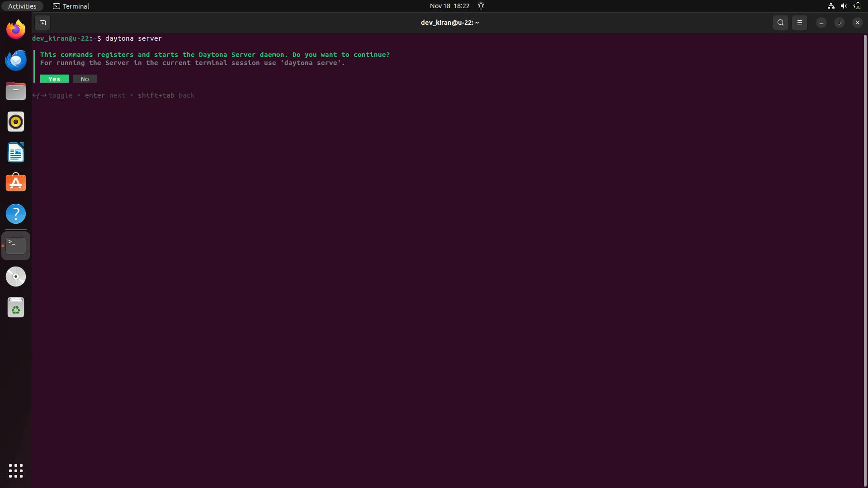
Task: Open the Terminal app menu in top bar
Action: pyautogui.click(x=71, y=6)
